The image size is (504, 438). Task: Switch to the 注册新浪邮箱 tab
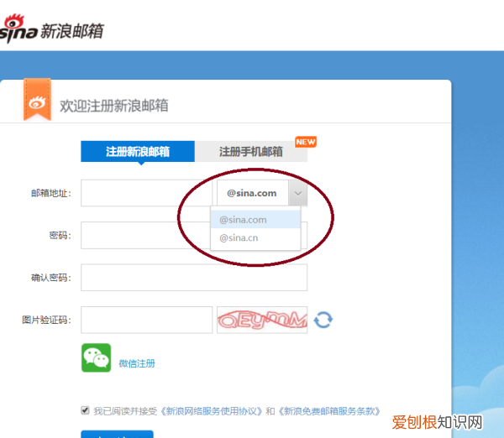(x=138, y=152)
